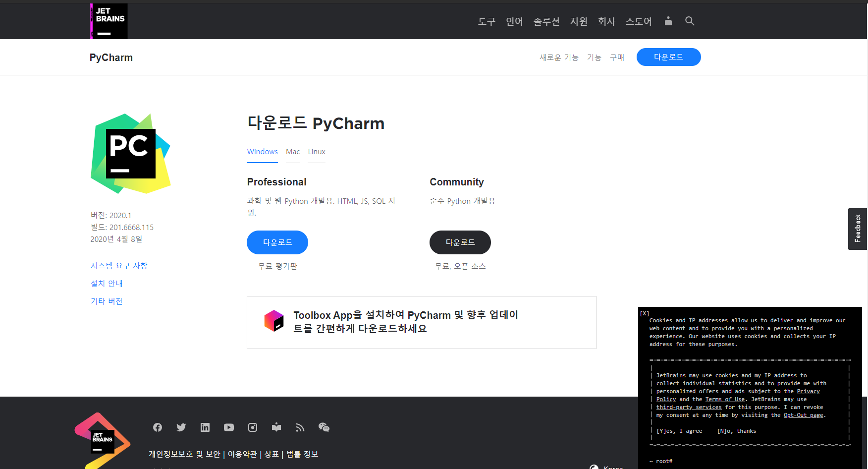Viewport: 868px width, 469px height.
Task: Open the search magnifier icon
Action: coord(690,21)
